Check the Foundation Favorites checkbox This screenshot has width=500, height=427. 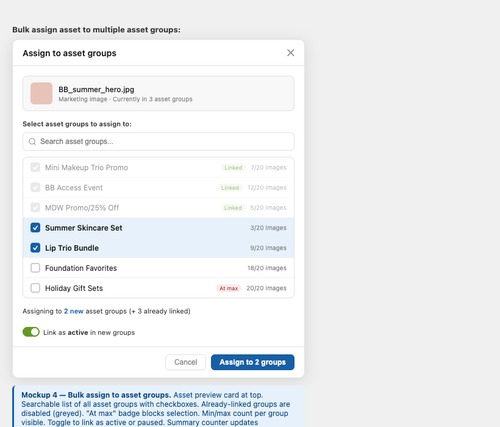pos(35,268)
